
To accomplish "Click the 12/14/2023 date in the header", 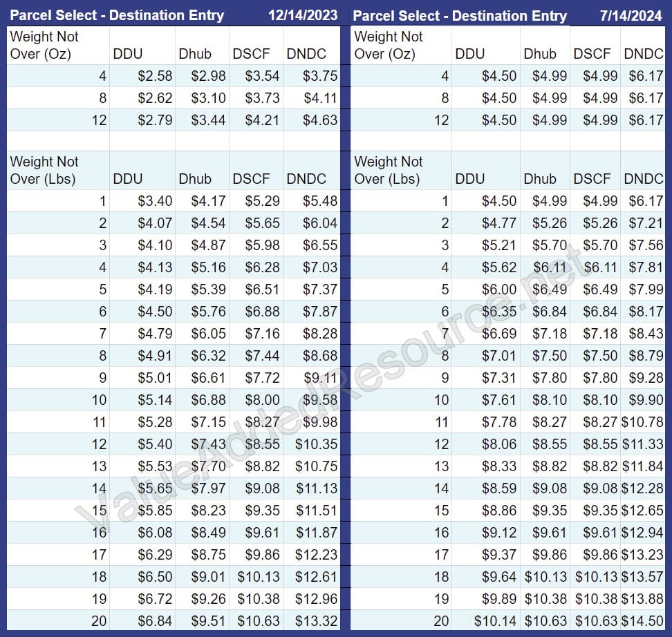I will (304, 15).
